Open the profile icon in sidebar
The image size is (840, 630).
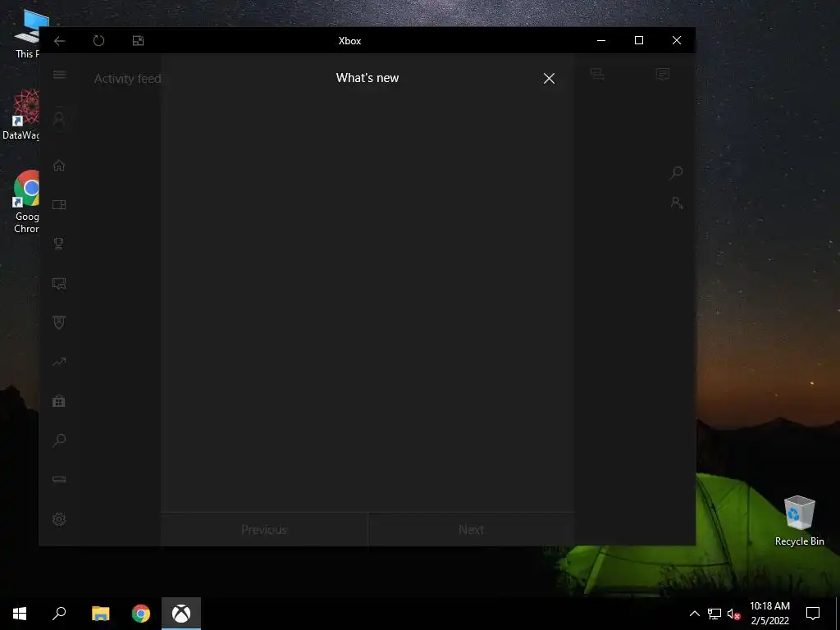pyautogui.click(x=59, y=119)
